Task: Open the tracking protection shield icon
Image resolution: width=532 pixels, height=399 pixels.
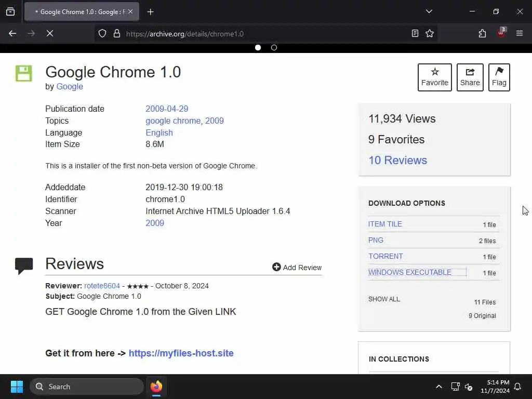Action: (102, 34)
